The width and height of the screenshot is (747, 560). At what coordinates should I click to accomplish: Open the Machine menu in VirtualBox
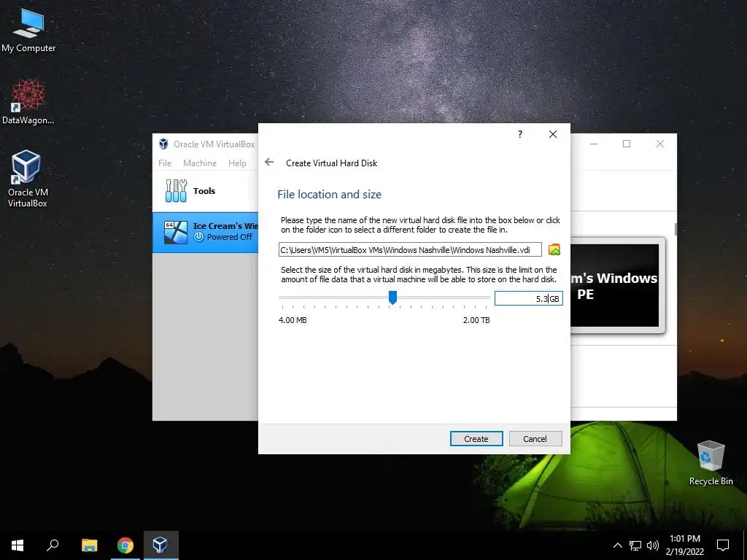[x=200, y=163]
